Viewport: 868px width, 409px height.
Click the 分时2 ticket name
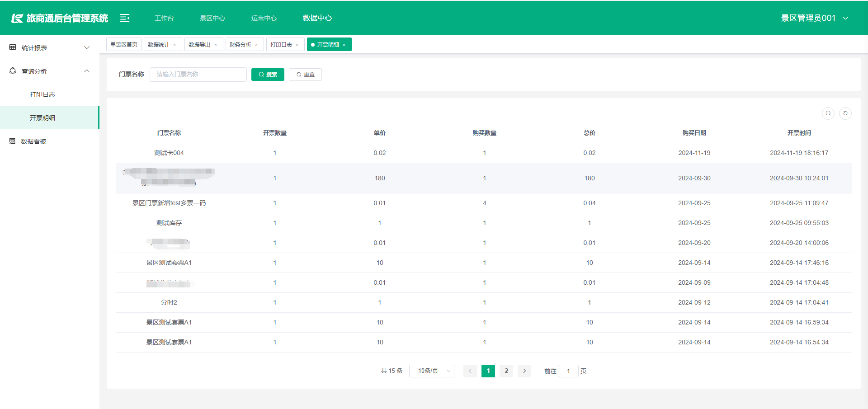(169, 302)
